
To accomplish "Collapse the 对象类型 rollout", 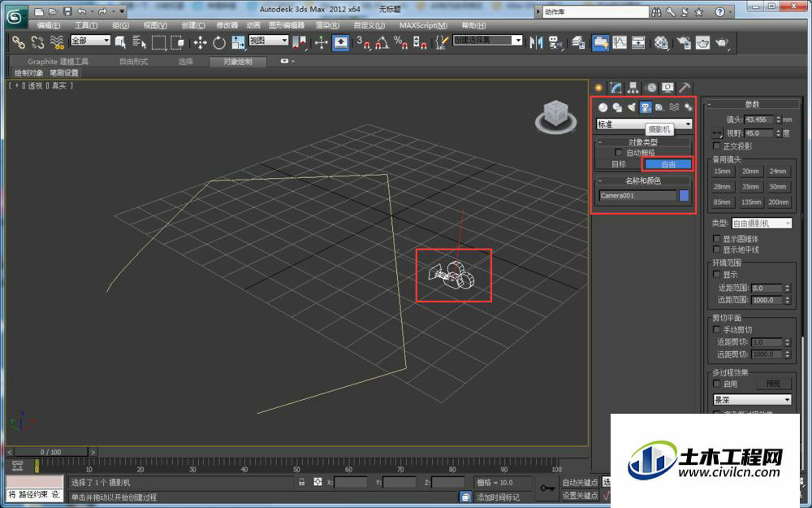I will (x=643, y=141).
